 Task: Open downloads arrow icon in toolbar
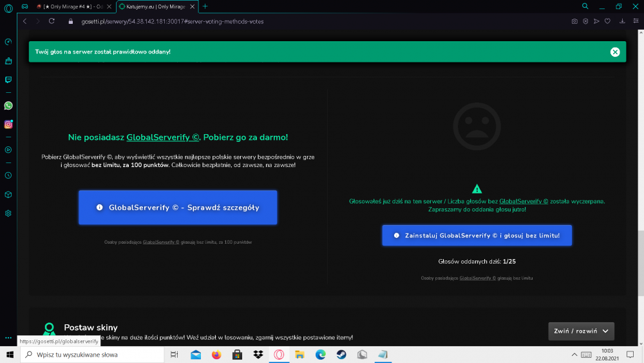tap(622, 21)
